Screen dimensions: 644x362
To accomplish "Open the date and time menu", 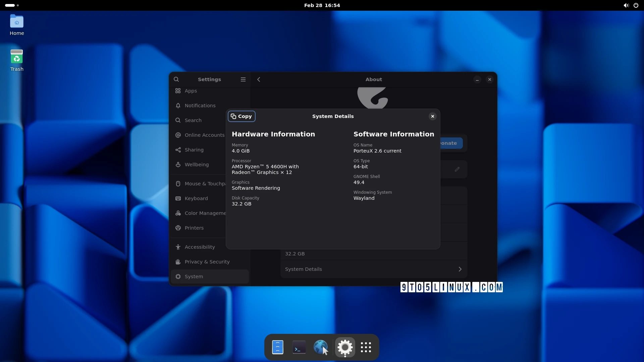I will tap(322, 5).
